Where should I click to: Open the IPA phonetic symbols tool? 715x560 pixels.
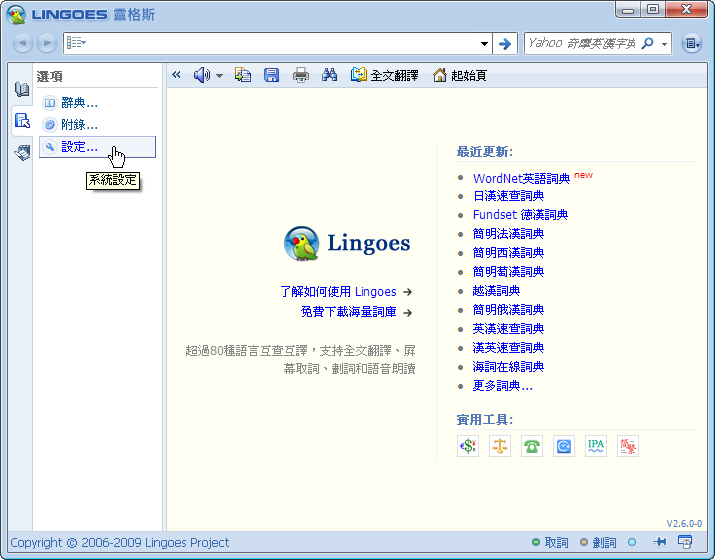(x=596, y=446)
